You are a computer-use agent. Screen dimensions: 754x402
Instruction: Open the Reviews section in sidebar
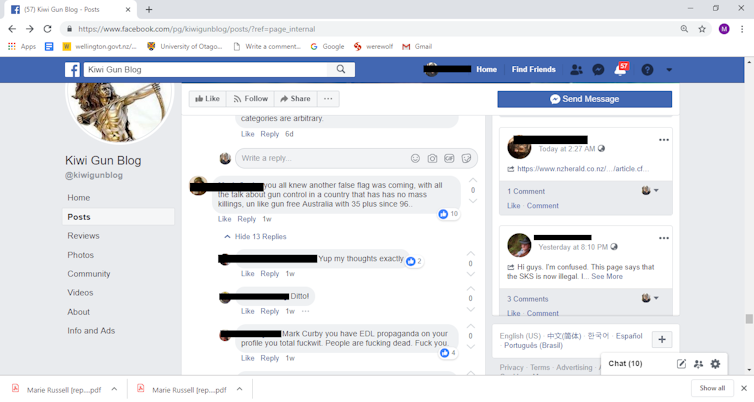83,236
